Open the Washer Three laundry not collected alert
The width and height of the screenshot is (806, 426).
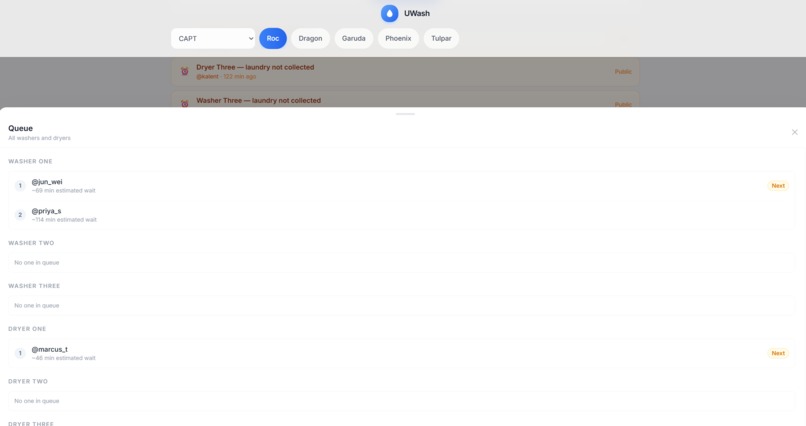tap(405, 100)
